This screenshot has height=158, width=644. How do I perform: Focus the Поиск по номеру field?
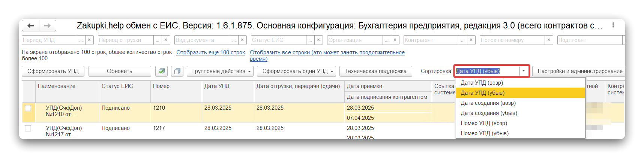[512, 40]
